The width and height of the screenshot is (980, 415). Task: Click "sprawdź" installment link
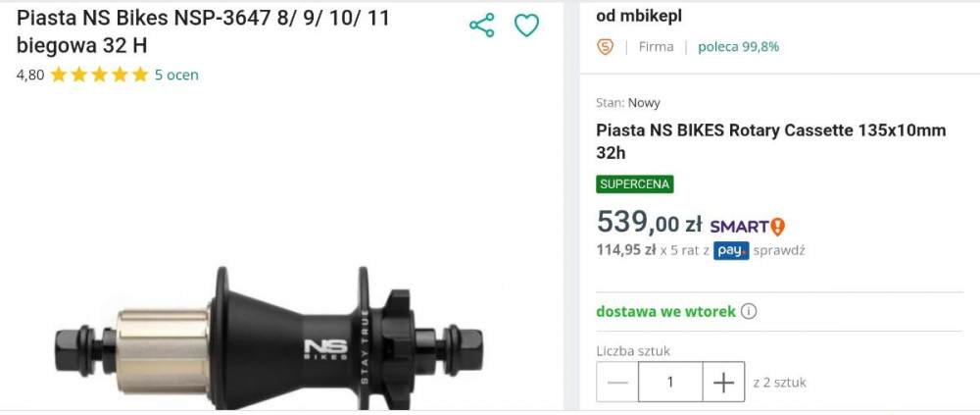779,250
